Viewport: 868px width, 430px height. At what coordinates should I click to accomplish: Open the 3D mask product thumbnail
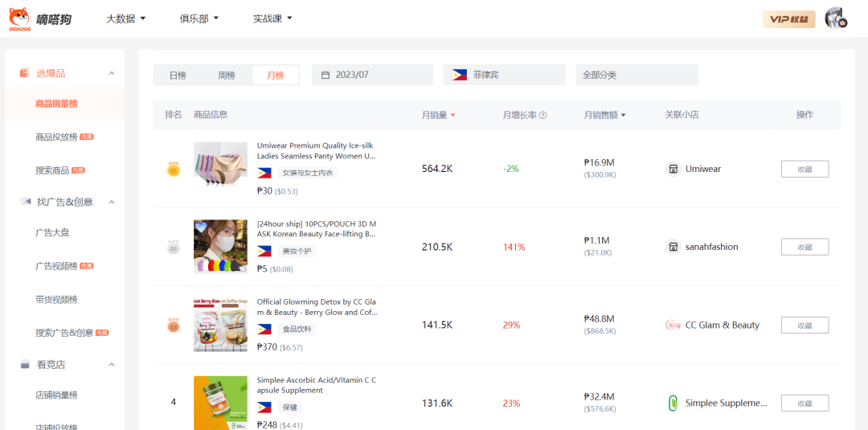pyautogui.click(x=220, y=247)
